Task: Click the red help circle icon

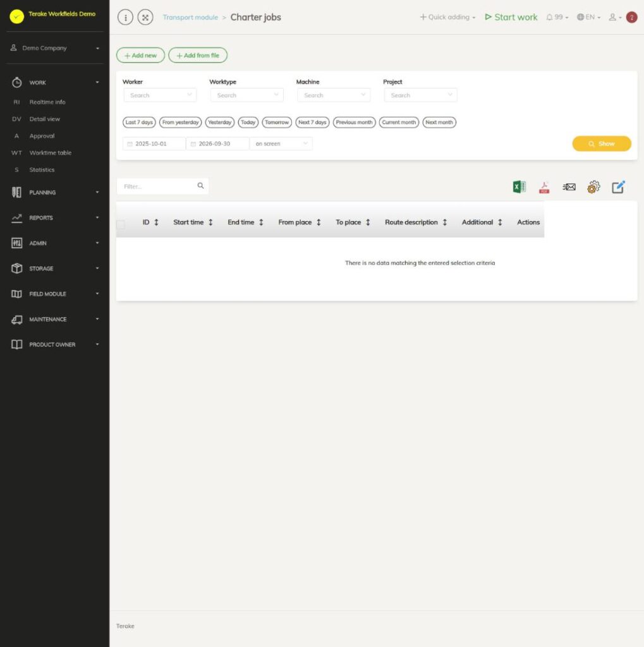Action: point(631,17)
